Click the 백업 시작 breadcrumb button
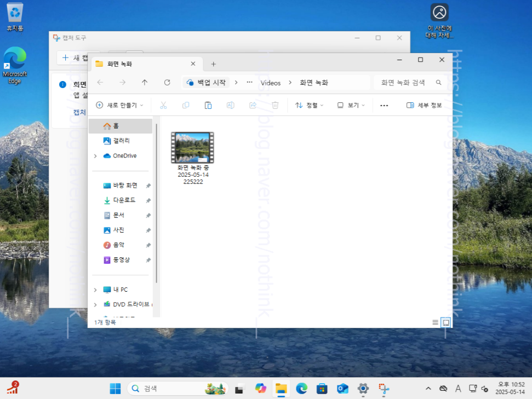The width and height of the screenshot is (532, 399). click(x=207, y=83)
